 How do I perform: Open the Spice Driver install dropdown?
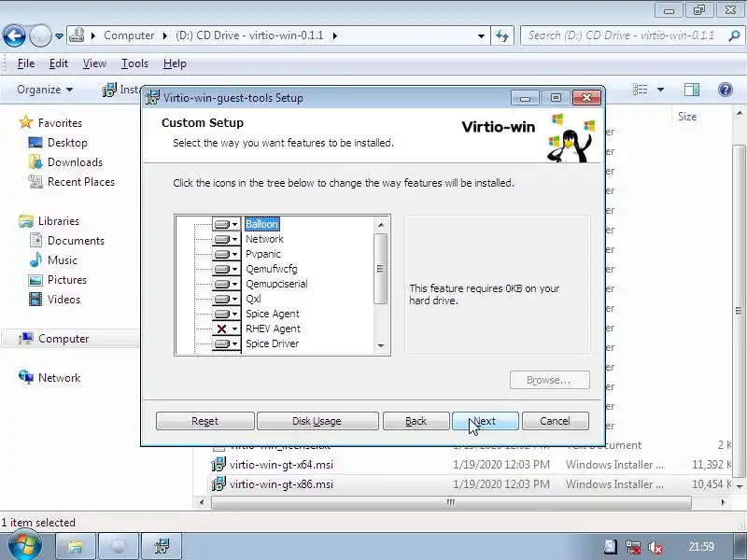(226, 343)
